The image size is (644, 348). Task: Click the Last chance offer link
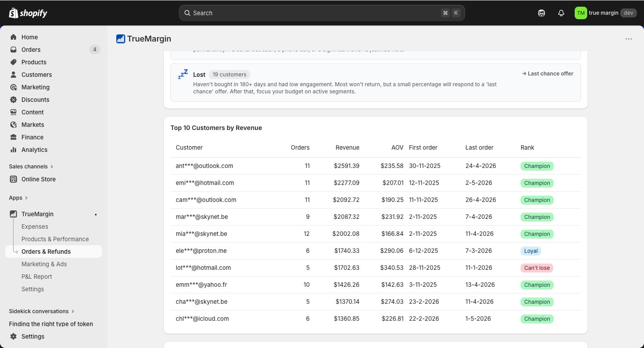point(547,74)
